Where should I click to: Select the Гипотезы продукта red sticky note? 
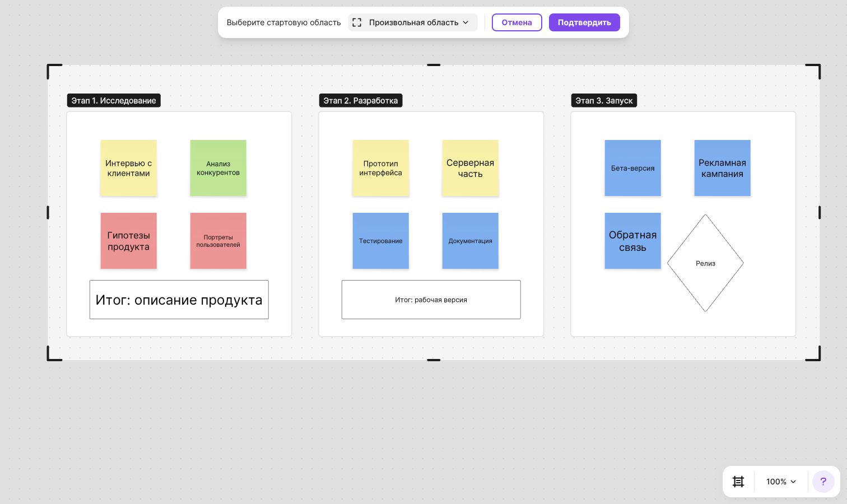[129, 241]
